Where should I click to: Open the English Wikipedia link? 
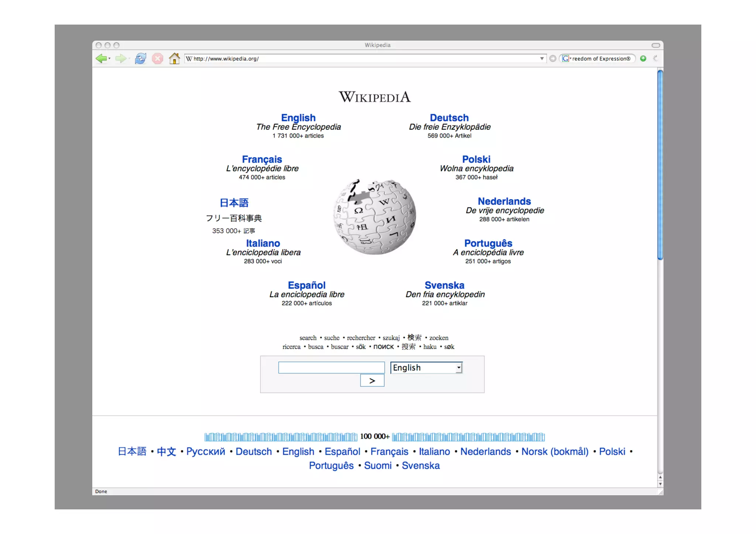[x=298, y=118]
